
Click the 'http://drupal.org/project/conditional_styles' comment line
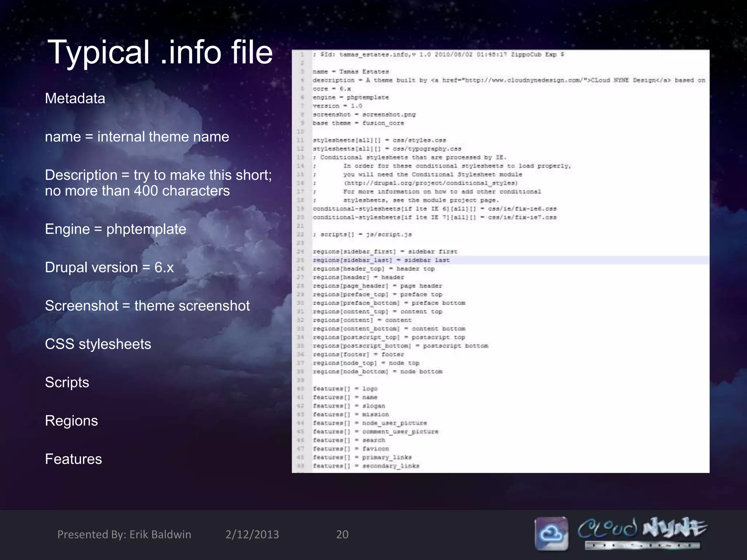coord(430,183)
